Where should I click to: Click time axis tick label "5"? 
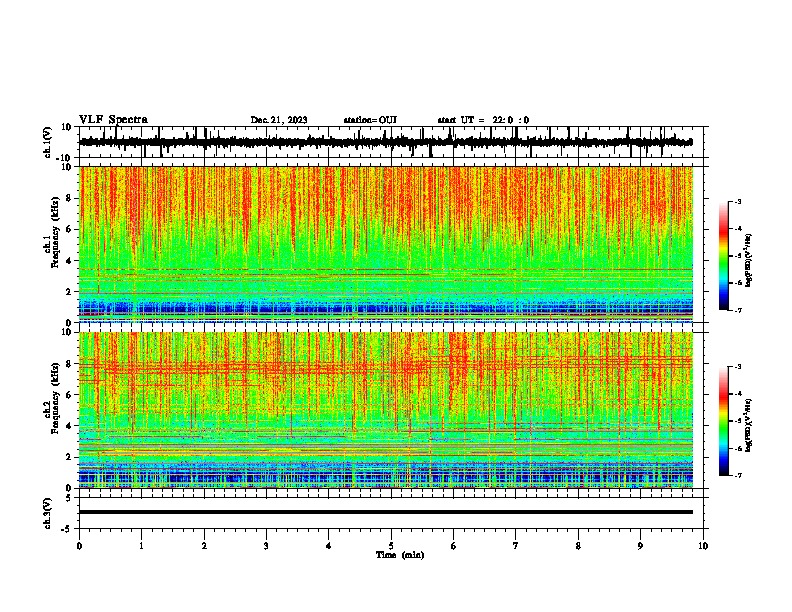point(391,546)
